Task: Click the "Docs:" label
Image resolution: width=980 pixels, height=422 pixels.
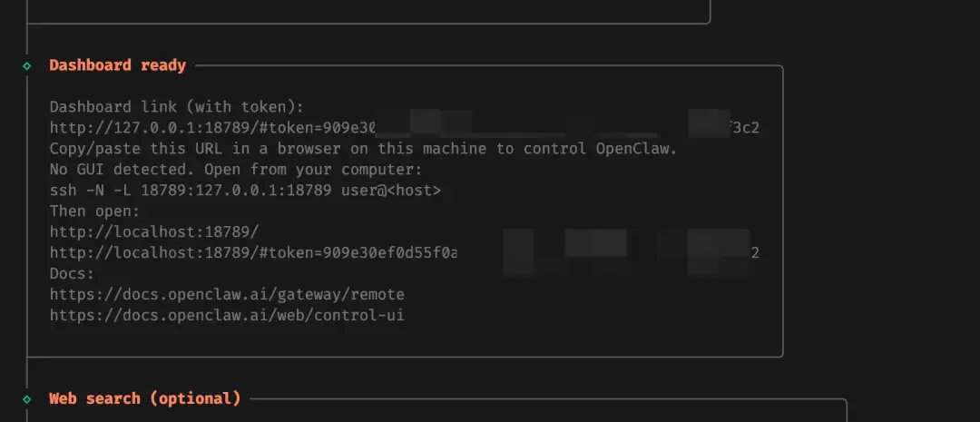Action: [x=73, y=274]
